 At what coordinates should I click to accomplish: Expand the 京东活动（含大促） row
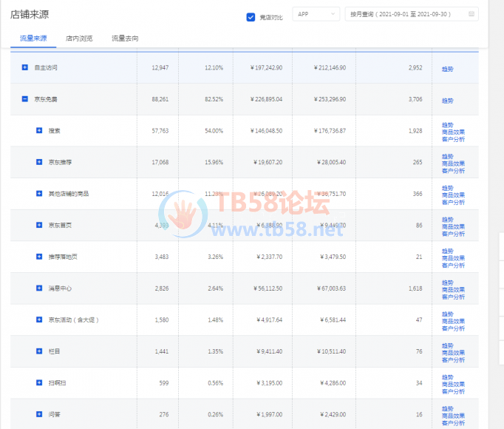pos(39,320)
